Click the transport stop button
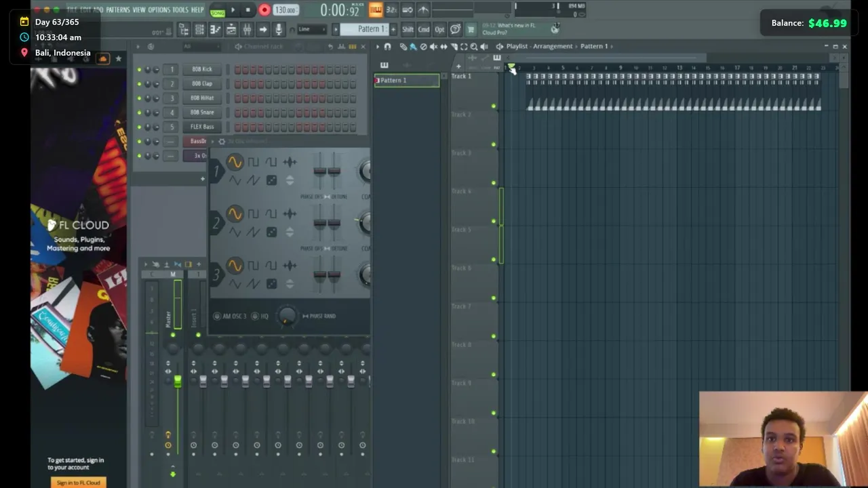The image size is (868, 488). click(248, 10)
